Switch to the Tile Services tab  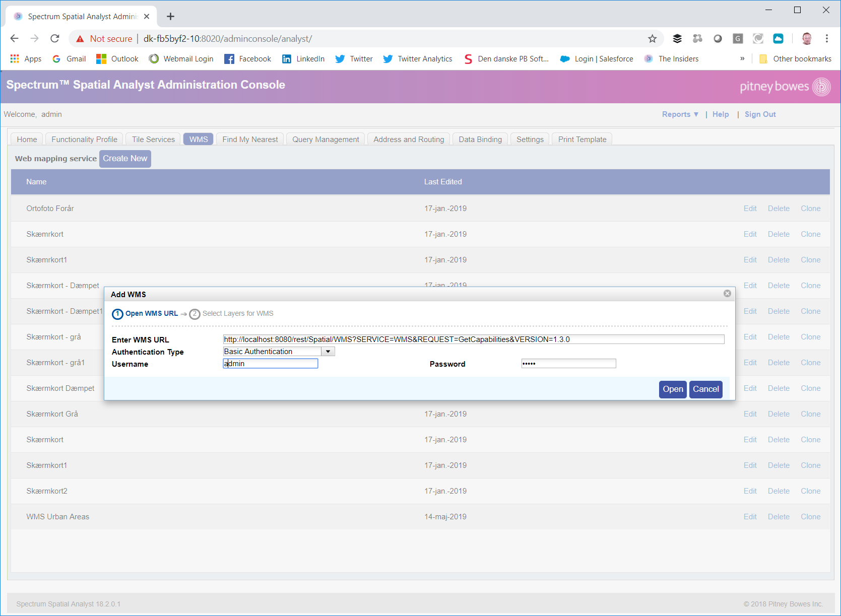(x=153, y=140)
